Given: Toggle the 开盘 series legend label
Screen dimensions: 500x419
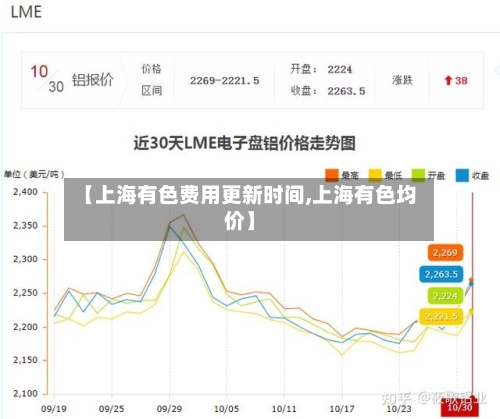Looking at the screenshot, I should pos(437,175).
